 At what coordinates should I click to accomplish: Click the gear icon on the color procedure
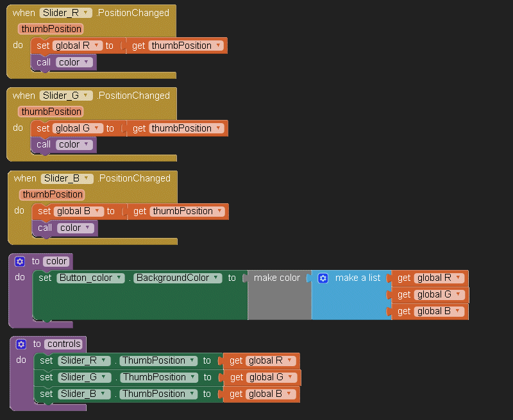tap(20, 262)
